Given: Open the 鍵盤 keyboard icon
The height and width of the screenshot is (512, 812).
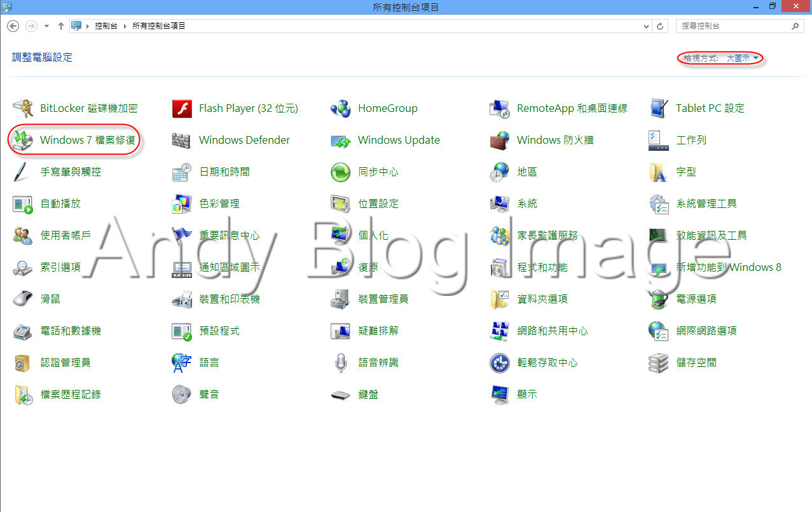Looking at the screenshot, I should (x=341, y=394).
